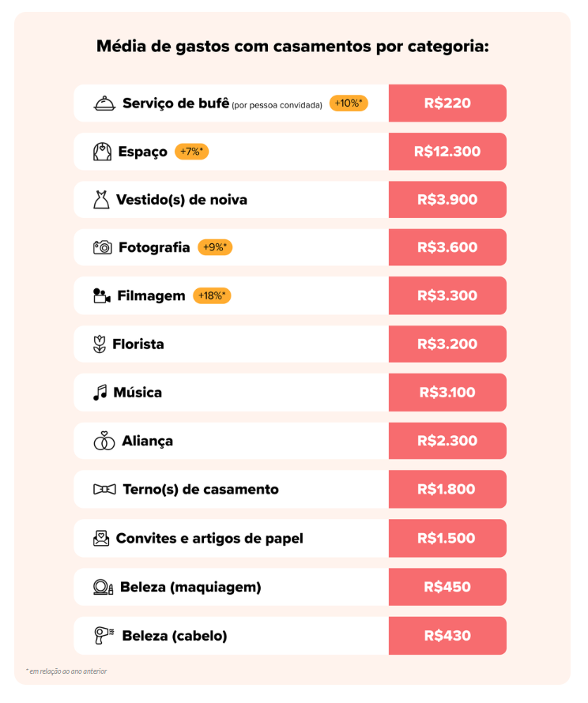Click the video camera icon beside Filmagem
Viewport: 588px width, 703px height.
(x=101, y=296)
